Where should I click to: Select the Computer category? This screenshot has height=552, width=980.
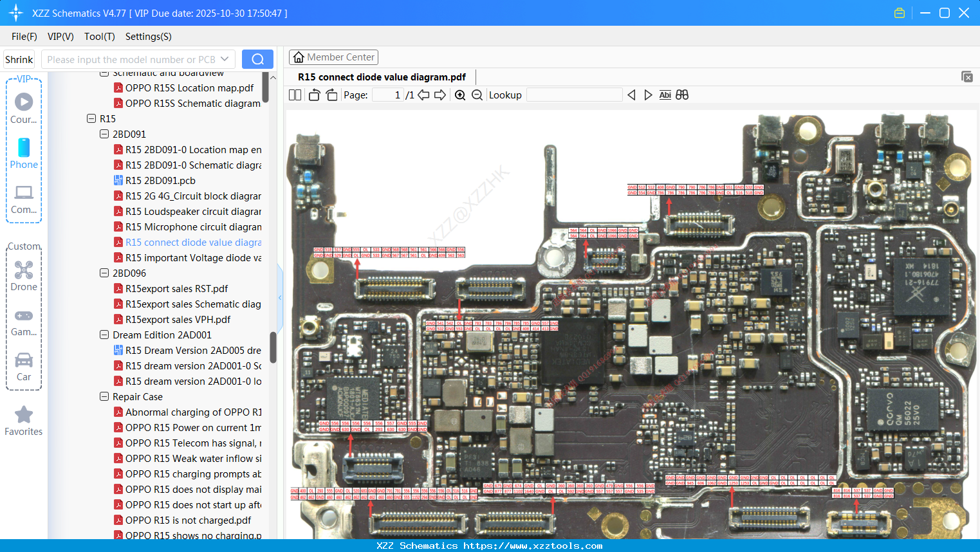pos(24,199)
